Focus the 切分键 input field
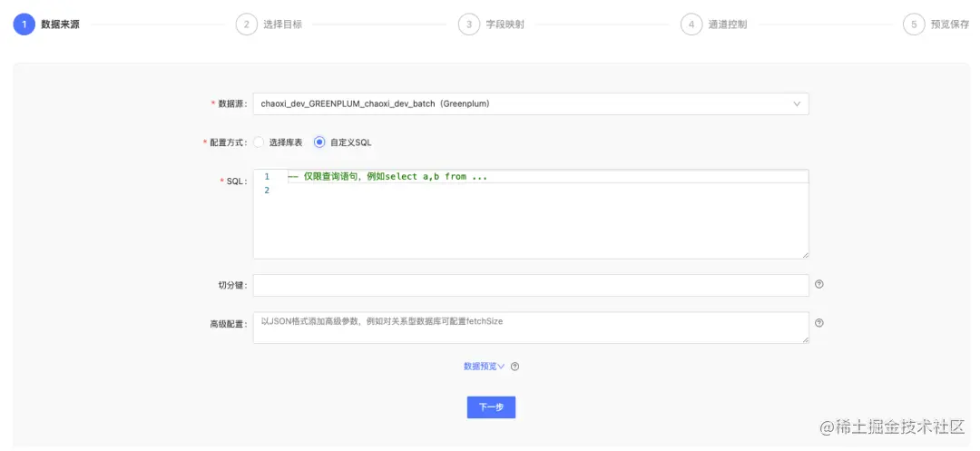Screen dimensions: 980x451 coord(531,286)
